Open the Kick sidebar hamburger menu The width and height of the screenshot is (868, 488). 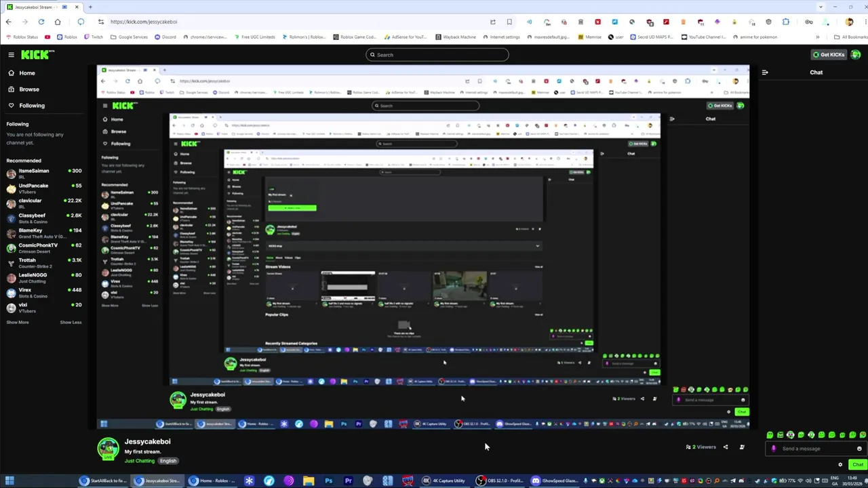click(11, 55)
